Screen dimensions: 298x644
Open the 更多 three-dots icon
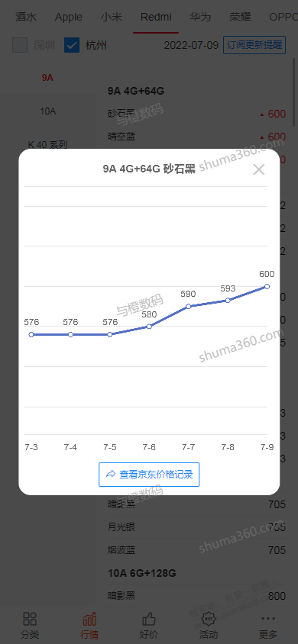tap(268, 618)
